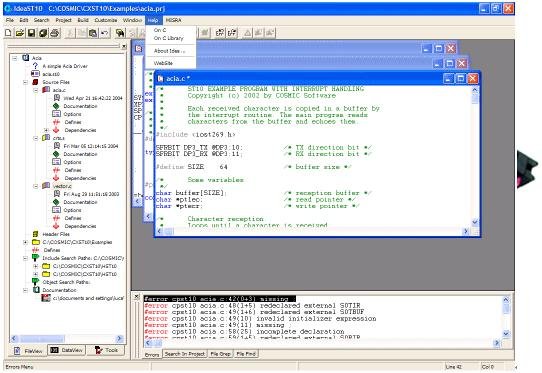Open the MISRA menu

point(174,20)
